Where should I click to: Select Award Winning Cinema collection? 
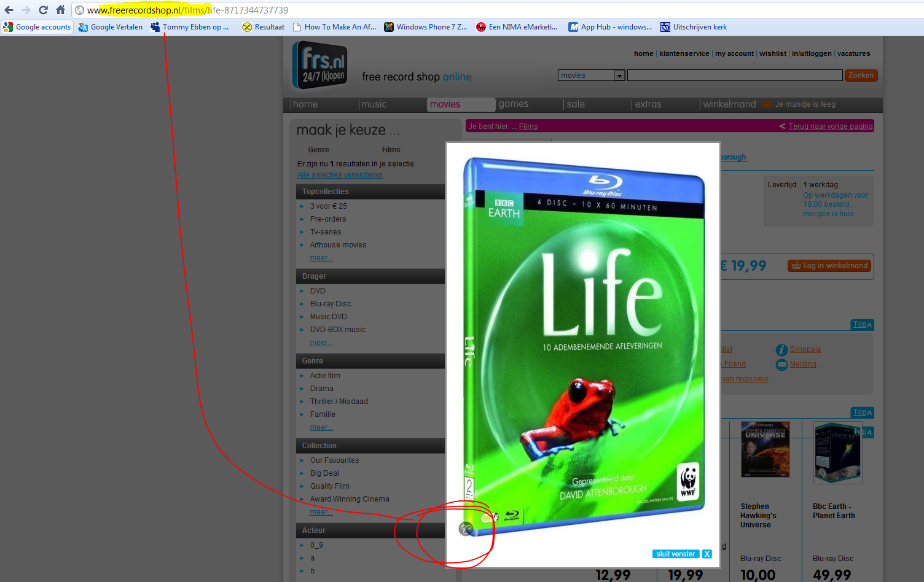click(x=350, y=499)
